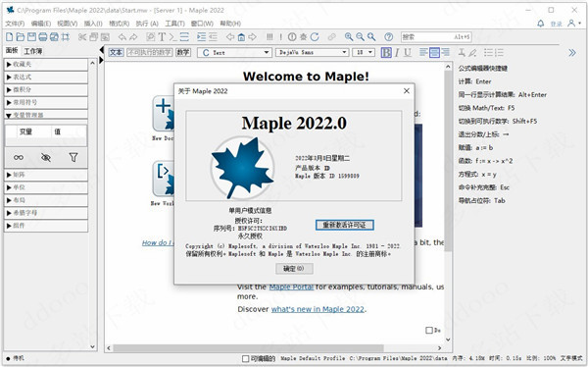588x367 pixels.
Task: Create a new document with the blank page icon
Action: (10, 37)
